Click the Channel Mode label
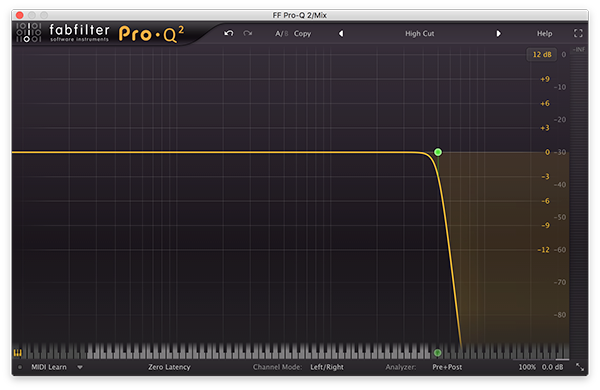This screenshot has width=600, height=390. click(x=277, y=367)
